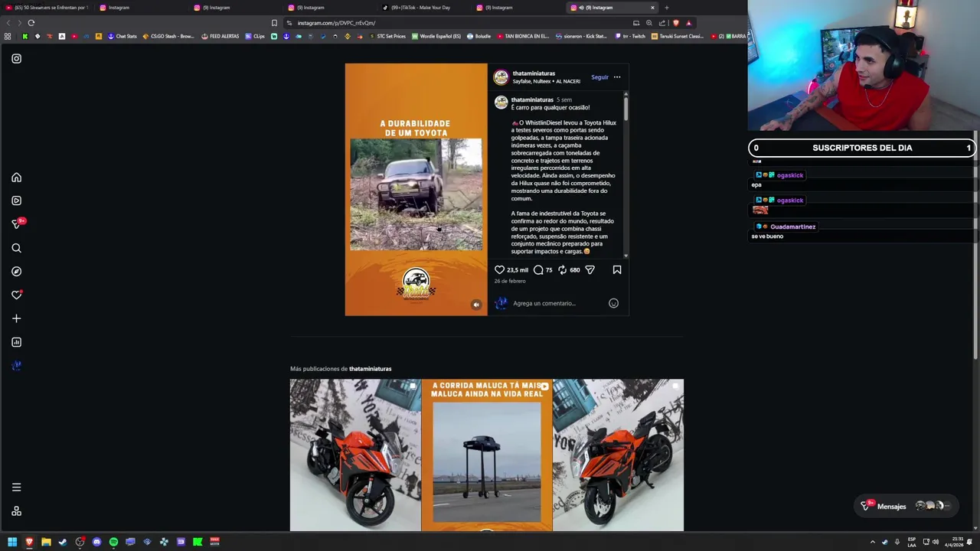Click SUSCRIPTORES DEL DIA overlay text
The width and height of the screenshot is (980, 551).
(862, 148)
